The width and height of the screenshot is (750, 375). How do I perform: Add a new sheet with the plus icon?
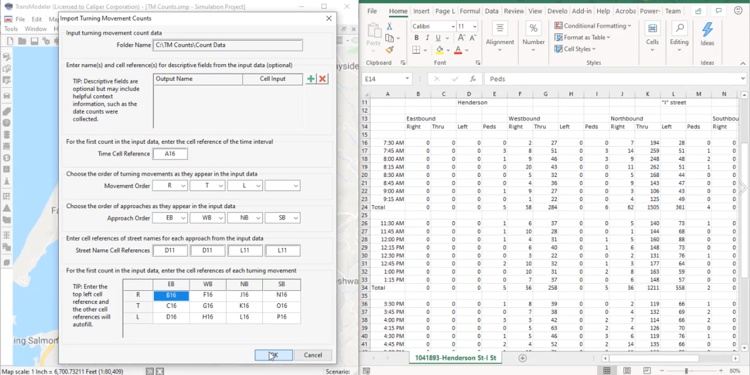[x=522, y=358]
